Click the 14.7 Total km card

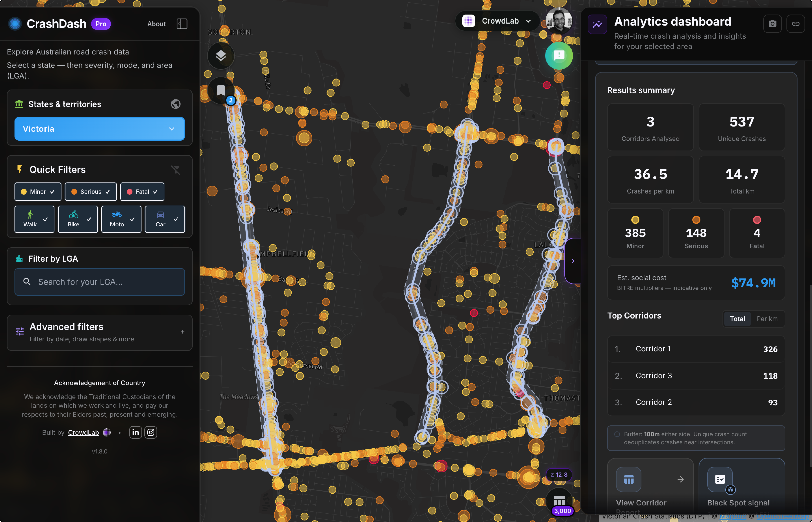coord(742,180)
